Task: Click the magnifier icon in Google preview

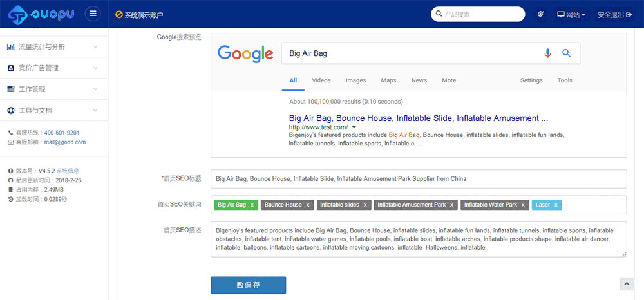Action: [567, 53]
